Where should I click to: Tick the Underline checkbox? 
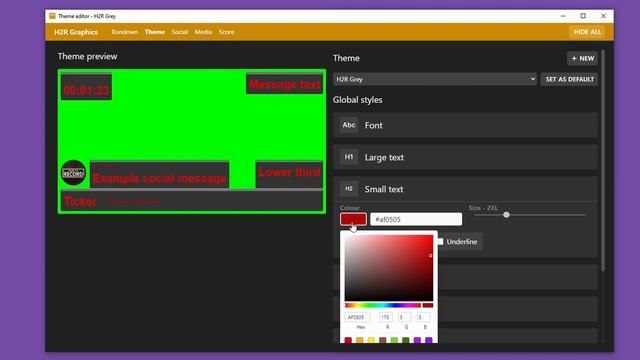coord(440,242)
